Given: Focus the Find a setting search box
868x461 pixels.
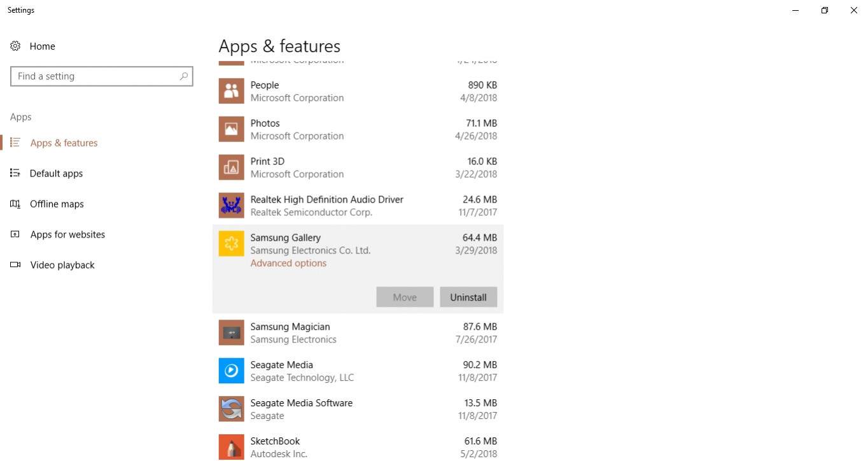Looking at the screenshot, I should coord(102,76).
